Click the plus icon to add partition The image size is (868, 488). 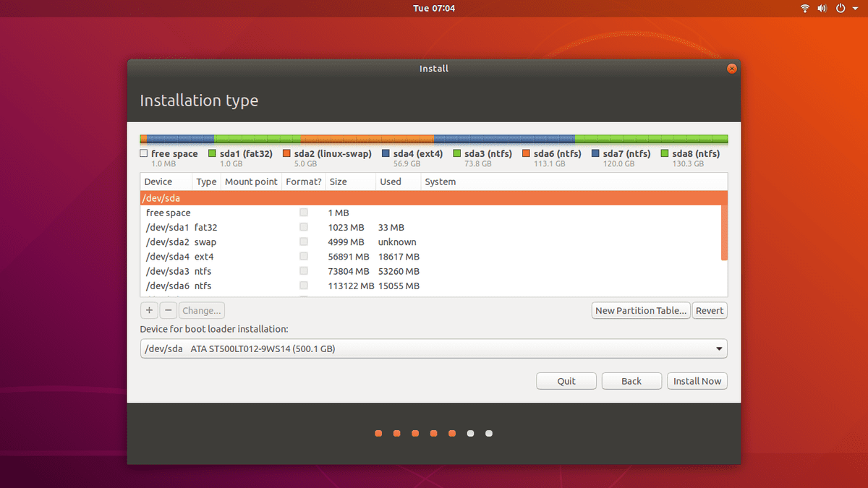[149, 310]
